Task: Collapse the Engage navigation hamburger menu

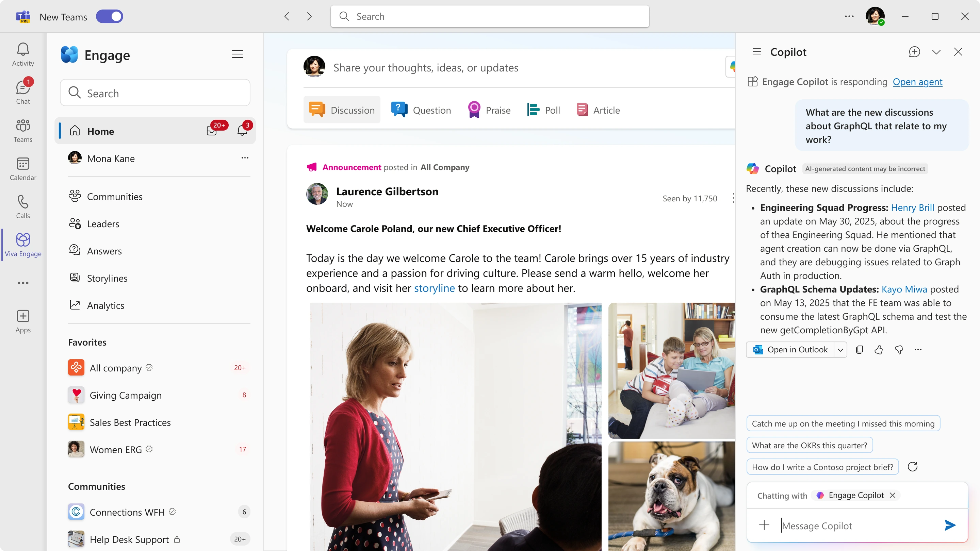Action: pyautogui.click(x=238, y=54)
